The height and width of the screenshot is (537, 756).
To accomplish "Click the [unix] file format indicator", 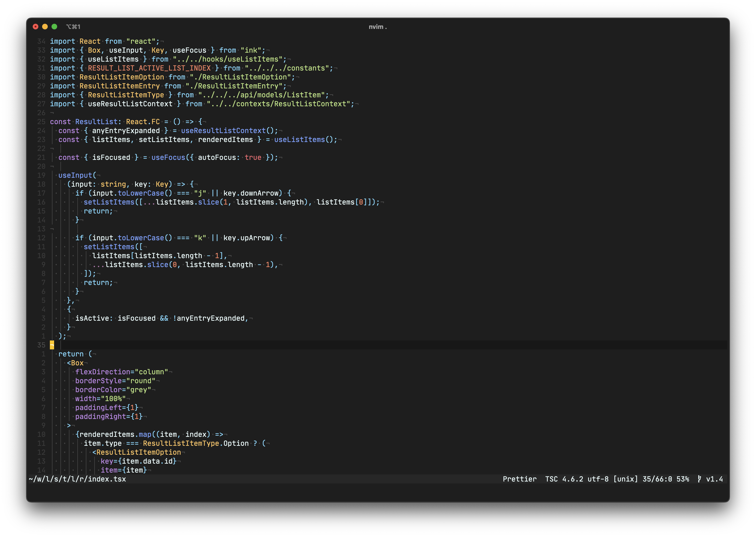I will (x=625, y=479).
